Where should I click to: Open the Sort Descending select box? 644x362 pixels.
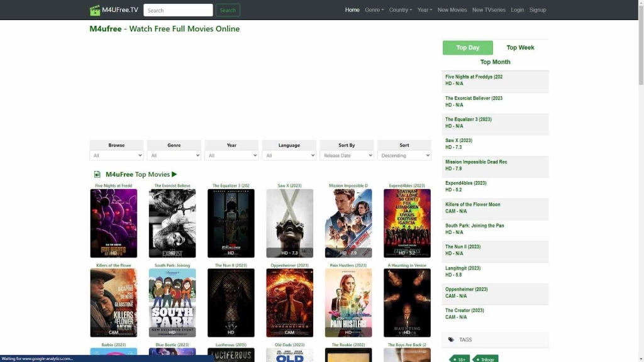404,156
